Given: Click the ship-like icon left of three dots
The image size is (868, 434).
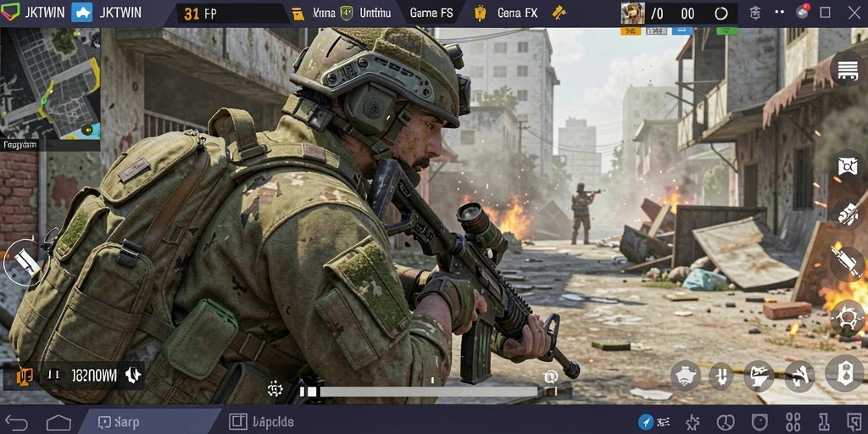Looking at the screenshot, I should pos(755,12).
